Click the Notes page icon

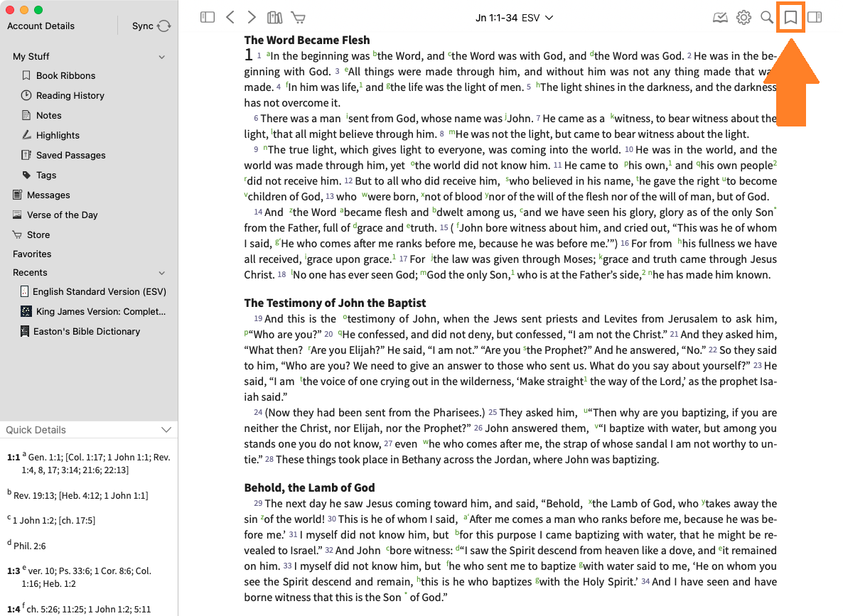tap(26, 115)
